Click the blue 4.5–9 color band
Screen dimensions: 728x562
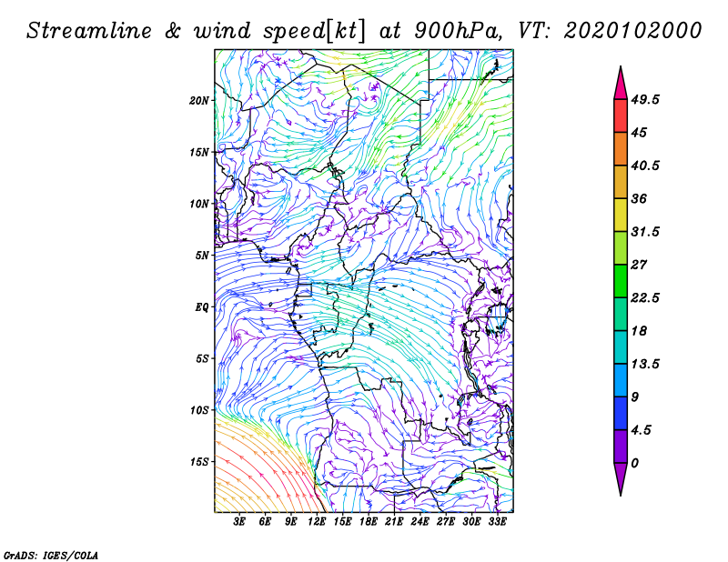pos(621,413)
